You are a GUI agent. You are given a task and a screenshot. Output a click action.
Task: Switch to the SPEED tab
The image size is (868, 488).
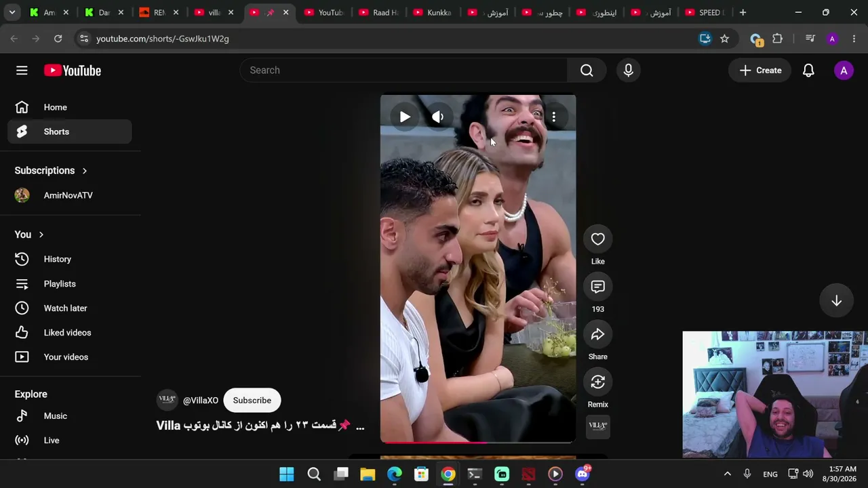coord(705,12)
